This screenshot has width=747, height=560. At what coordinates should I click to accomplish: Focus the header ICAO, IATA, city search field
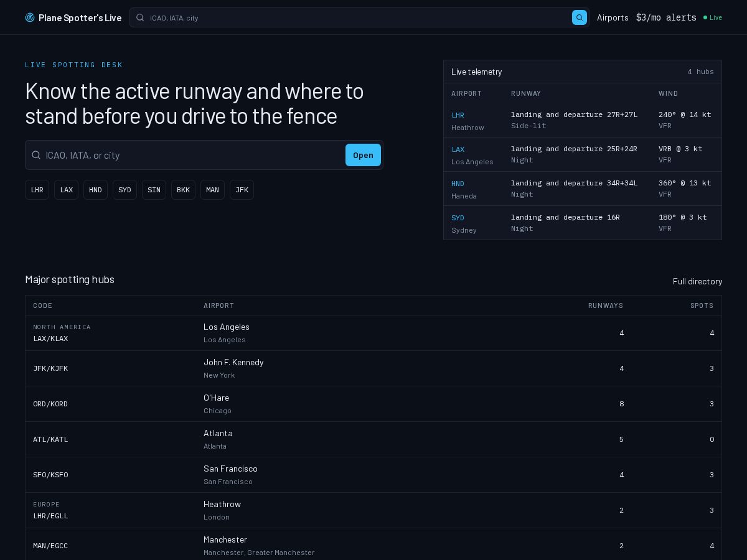coord(358,17)
